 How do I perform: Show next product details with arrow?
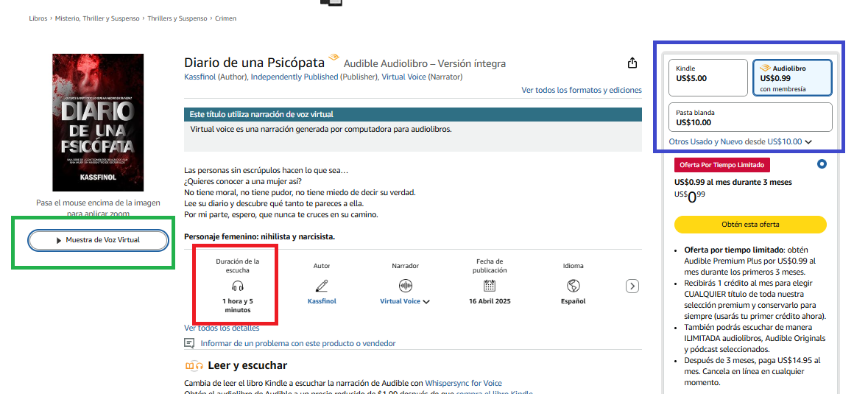click(x=632, y=286)
